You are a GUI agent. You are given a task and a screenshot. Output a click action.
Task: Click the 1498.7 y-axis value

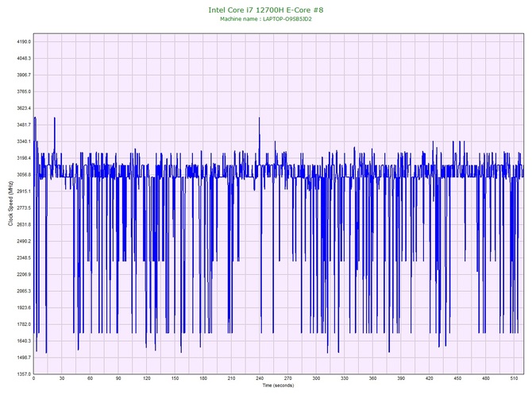point(24,358)
